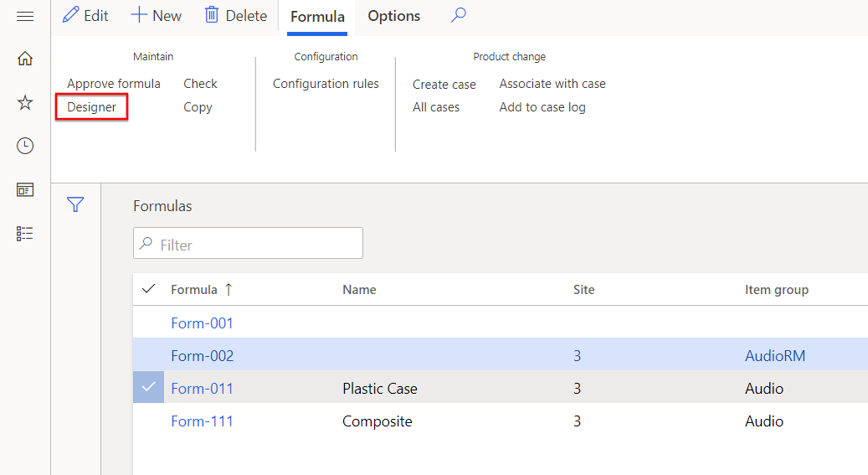This screenshot has width=868, height=475.
Task: Open the filter pane funnel icon
Action: pyautogui.click(x=75, y=204)
